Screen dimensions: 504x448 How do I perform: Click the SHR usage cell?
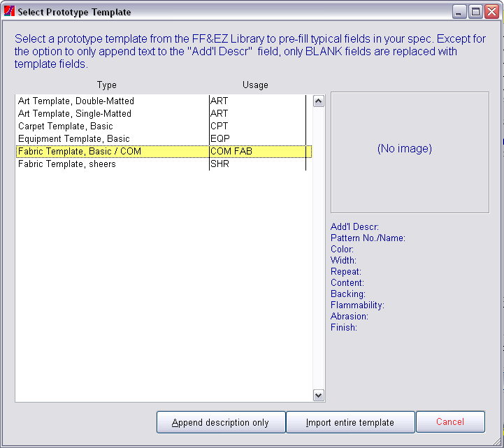(257, 164)
